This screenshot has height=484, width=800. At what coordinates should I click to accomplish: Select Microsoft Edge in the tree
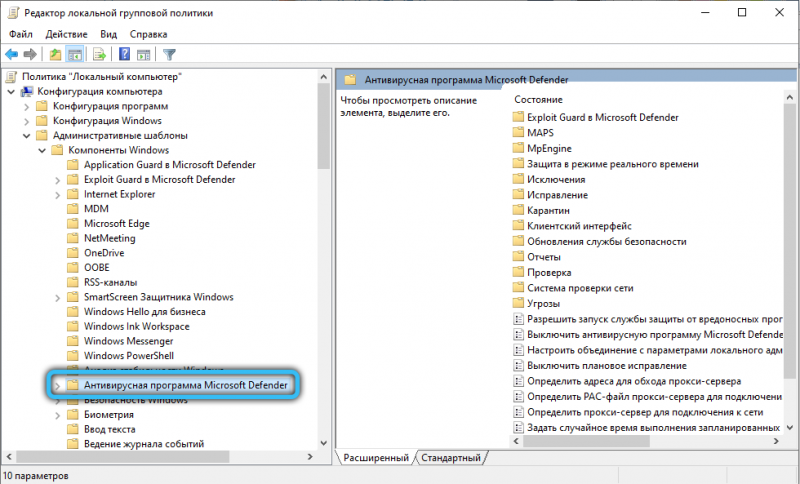point(116,223)
